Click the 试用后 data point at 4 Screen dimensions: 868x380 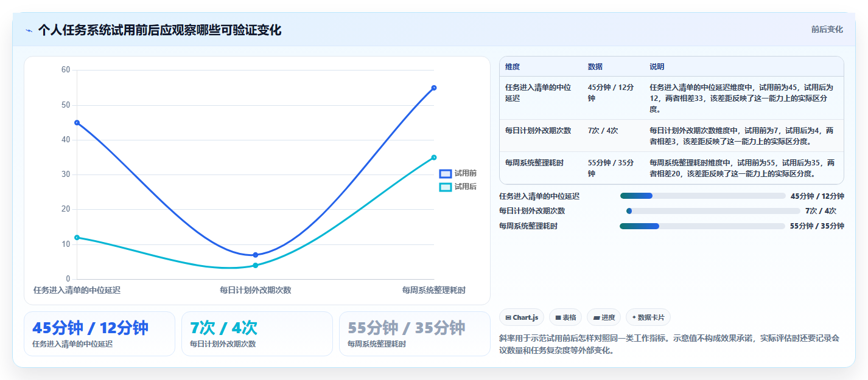click(256, 266)
